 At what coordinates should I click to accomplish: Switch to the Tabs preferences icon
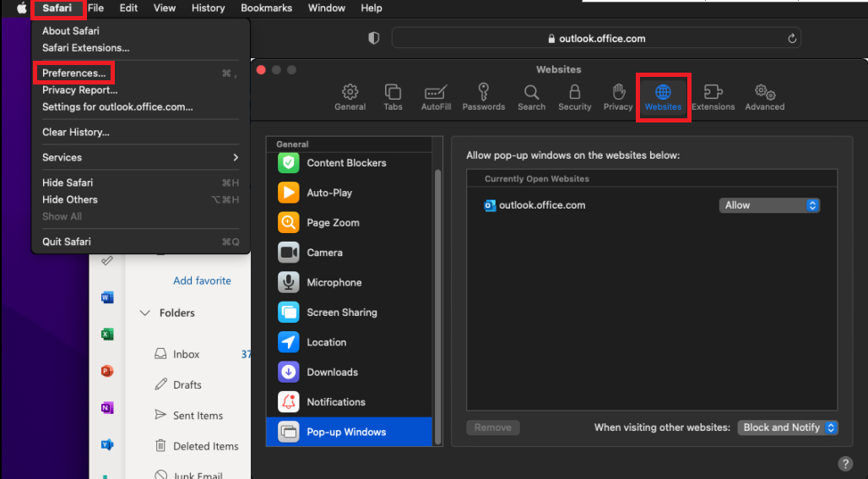click(x=393, y=96)
